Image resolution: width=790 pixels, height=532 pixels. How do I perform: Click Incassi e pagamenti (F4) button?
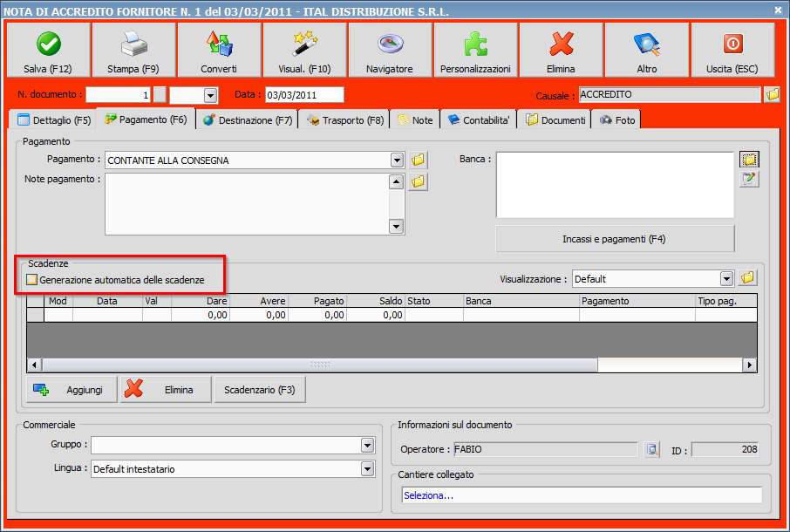pos(615,239)
